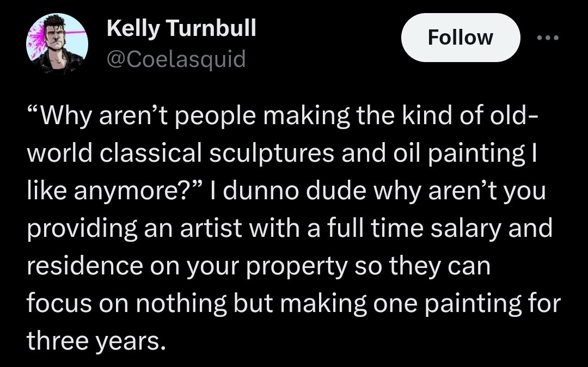Click the word "old-" ending line one
The height and width of the screenshot is (367, 588).
pos(510,117)
